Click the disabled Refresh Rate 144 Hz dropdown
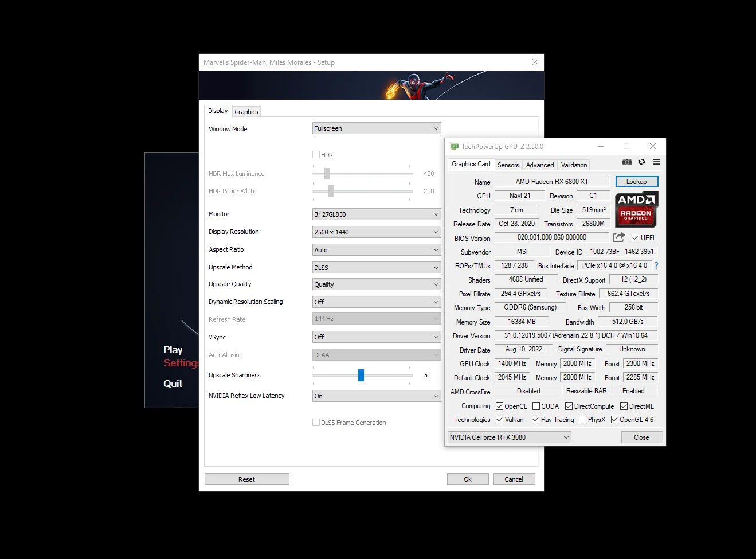The width and height of the screenshot is (756, 559). [x=377, y=319]
